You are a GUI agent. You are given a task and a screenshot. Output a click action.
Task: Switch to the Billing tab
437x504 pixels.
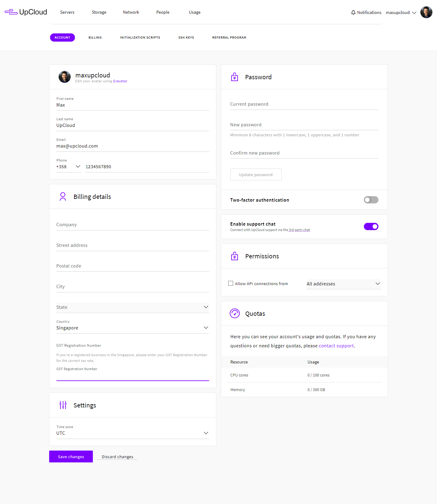point(95,38)
